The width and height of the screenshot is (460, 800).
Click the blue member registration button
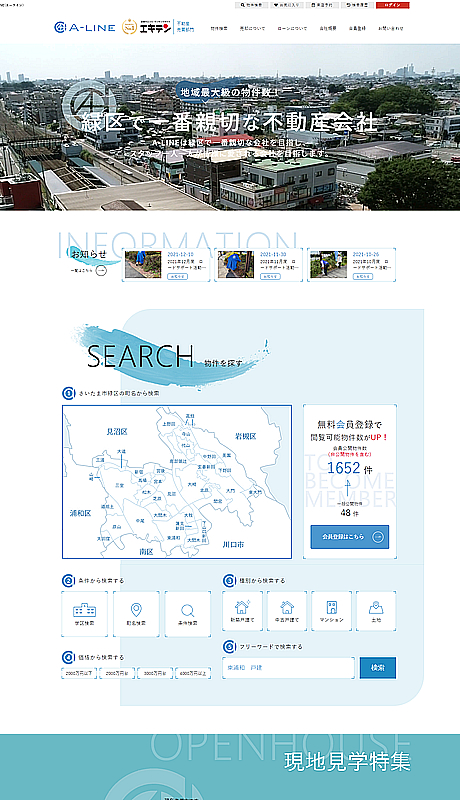(350, 537)
